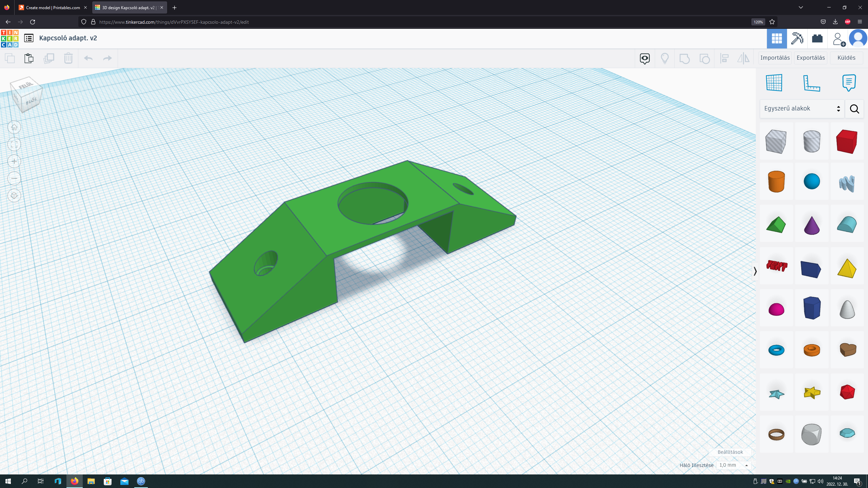Click the Tinkercad logo
Image resolution: width=868 pixels, height=488 pixels.
pyautogui.click(x=10, y=38)
